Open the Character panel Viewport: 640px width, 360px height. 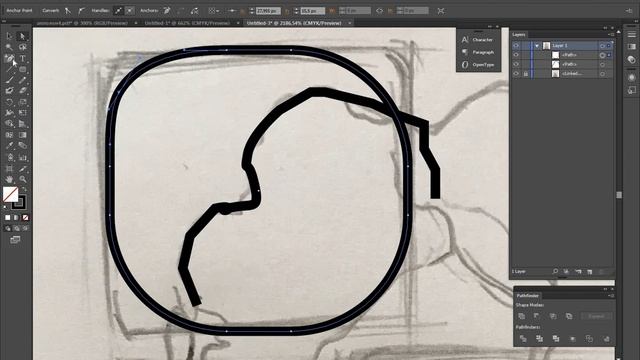pyautogui.click(x=478, y=40)
